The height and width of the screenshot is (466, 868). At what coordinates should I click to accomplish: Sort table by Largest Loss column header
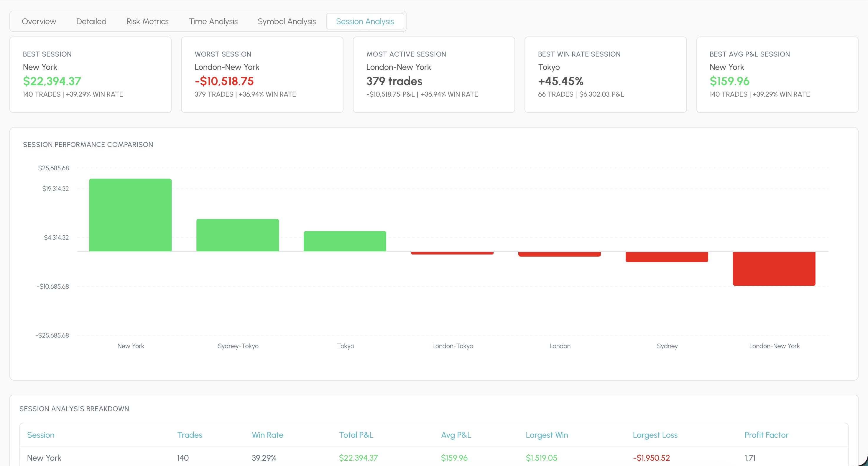[x=655, y=435]
